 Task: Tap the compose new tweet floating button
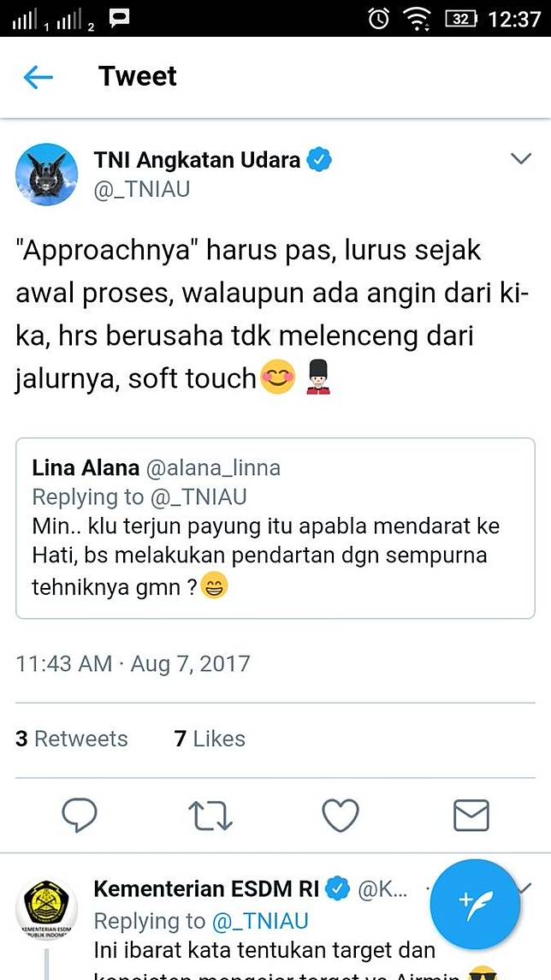[x=476, y=905]
